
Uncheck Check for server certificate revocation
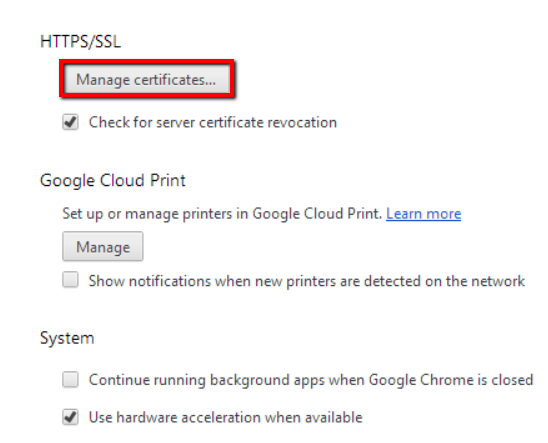pyautogui.click(x=71, y=122)
